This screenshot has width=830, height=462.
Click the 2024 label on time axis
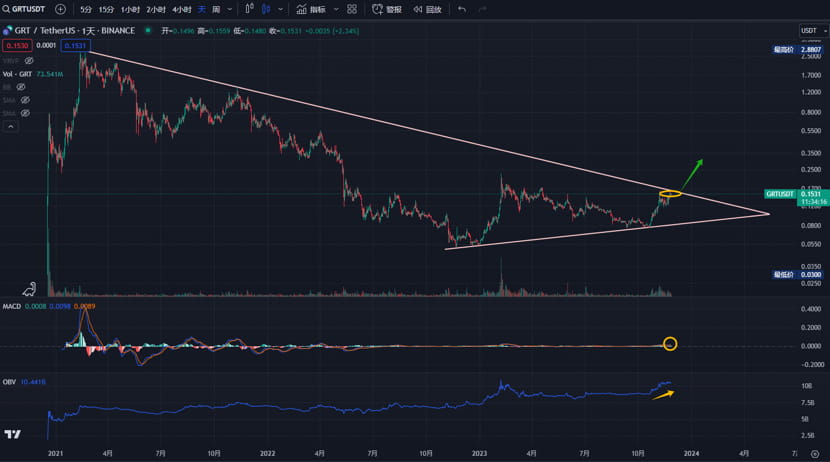point(691,454)
